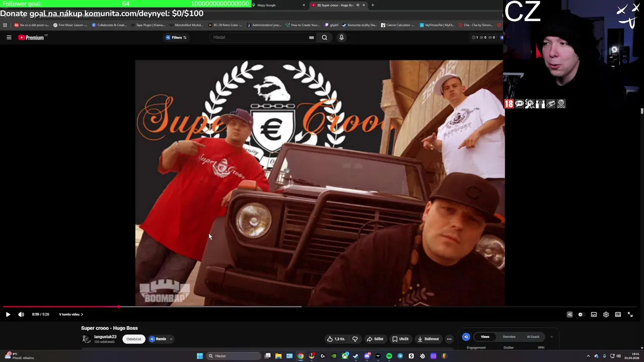Open player settings gear
Screen dimensions: 644x362
[x=606, y=314]
